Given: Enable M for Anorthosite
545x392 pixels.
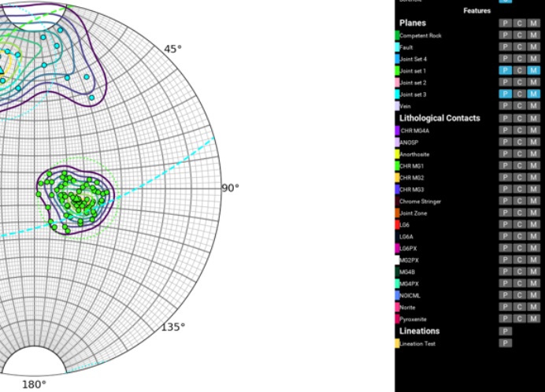Looking at the screenshot, I should pos(533,154).
